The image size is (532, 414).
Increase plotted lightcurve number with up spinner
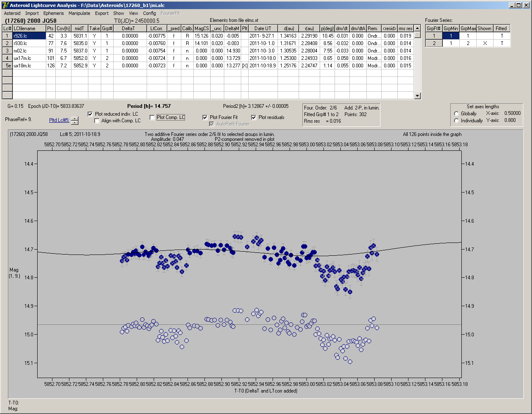point(75,119)
